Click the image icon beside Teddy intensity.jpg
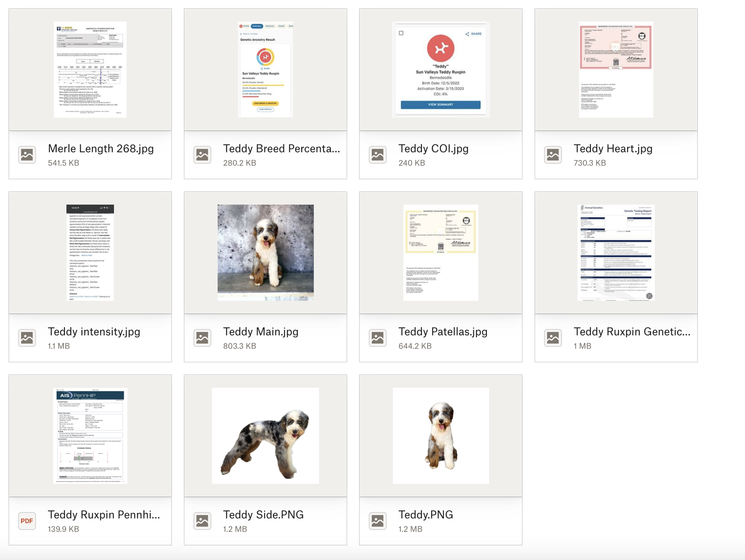The image size is (745, 560). pos(27,338)
